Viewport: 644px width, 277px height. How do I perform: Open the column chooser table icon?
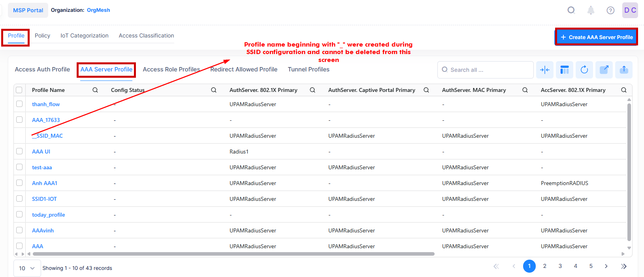(x=565, y=70)
